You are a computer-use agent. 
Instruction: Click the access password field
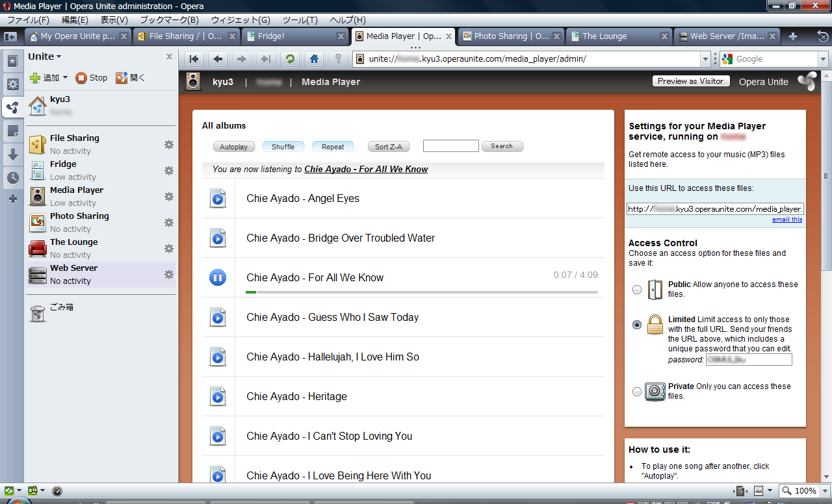coord(749,360)
